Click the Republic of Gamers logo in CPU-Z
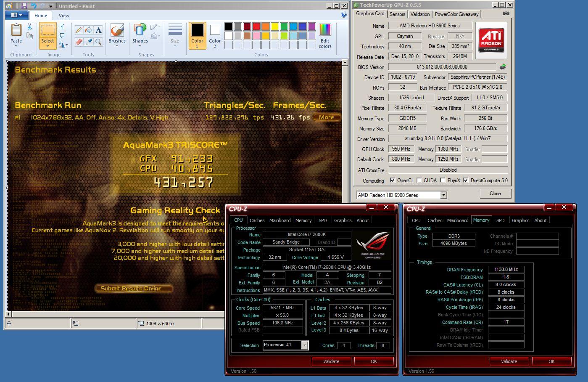Screen dimensions: 588x382 372,245
